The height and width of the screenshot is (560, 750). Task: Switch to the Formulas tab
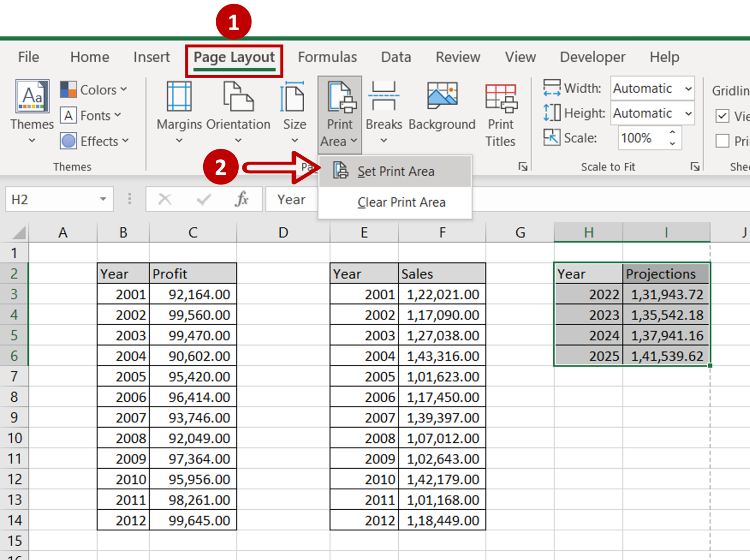(x=327, y=57)
